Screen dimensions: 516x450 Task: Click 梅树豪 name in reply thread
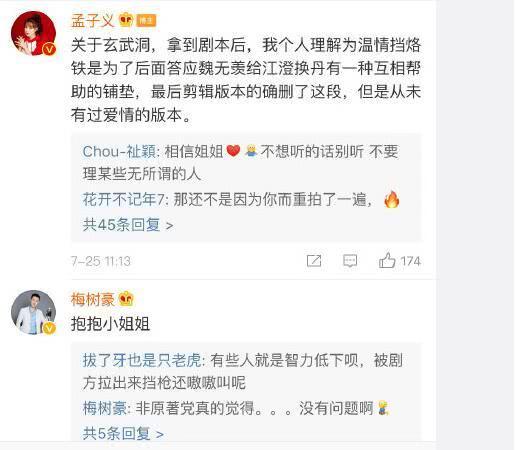click(104, 408)
